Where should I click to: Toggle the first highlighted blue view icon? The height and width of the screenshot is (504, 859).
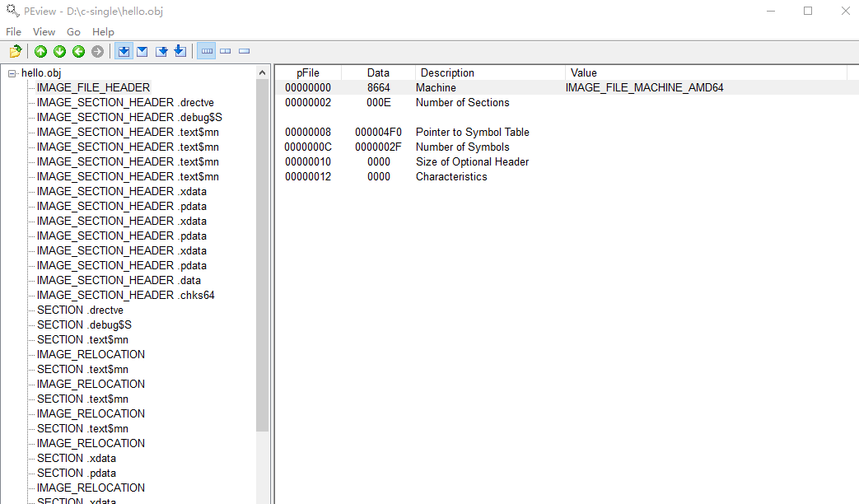click(124, 52)
